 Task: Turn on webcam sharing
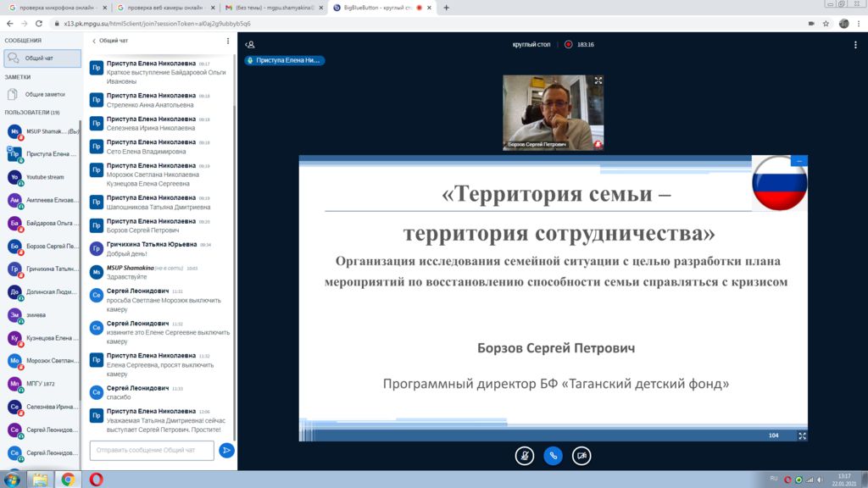click(x=581, y=455)
